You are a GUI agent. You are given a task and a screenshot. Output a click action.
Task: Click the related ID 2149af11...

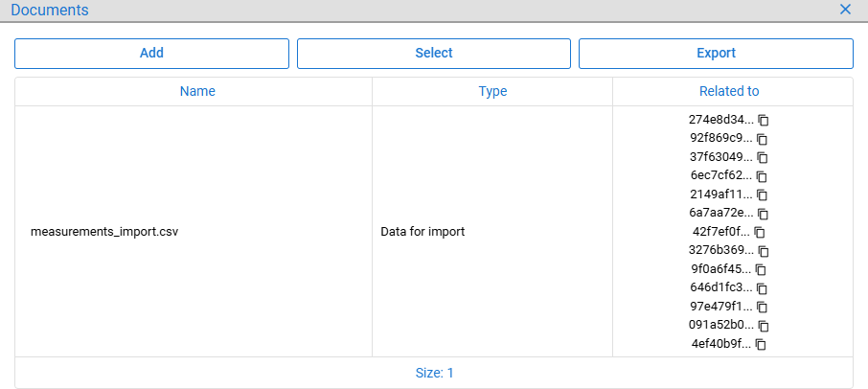(721, 194)
